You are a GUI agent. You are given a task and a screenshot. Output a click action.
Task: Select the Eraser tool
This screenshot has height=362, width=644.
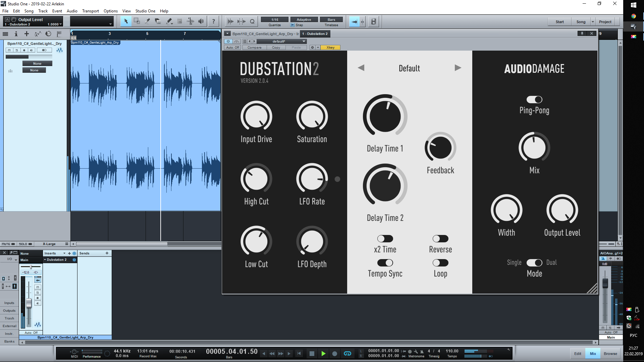click(x=158, y=21)
